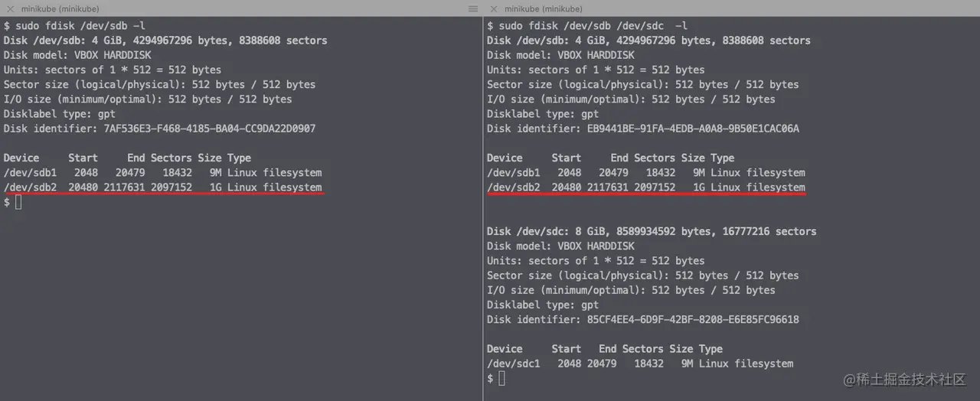Image resolution: width=980 pixels, height=401 pixels.
Task: Close the left minikube tab with X
Action: pos(9,8)
